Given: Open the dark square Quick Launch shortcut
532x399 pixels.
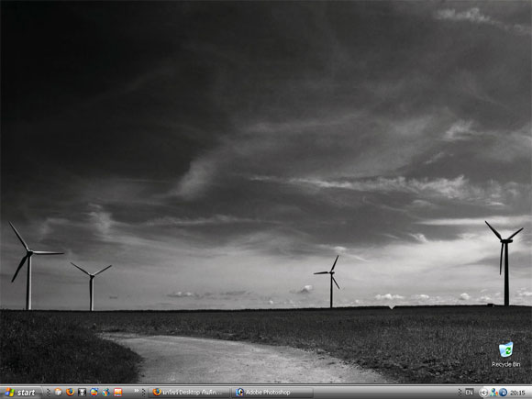Looking at the screenshot, I should (x=83, y=392).
